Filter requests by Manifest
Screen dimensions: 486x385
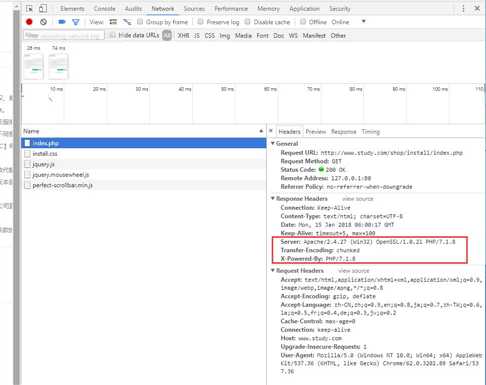point(314,35)
